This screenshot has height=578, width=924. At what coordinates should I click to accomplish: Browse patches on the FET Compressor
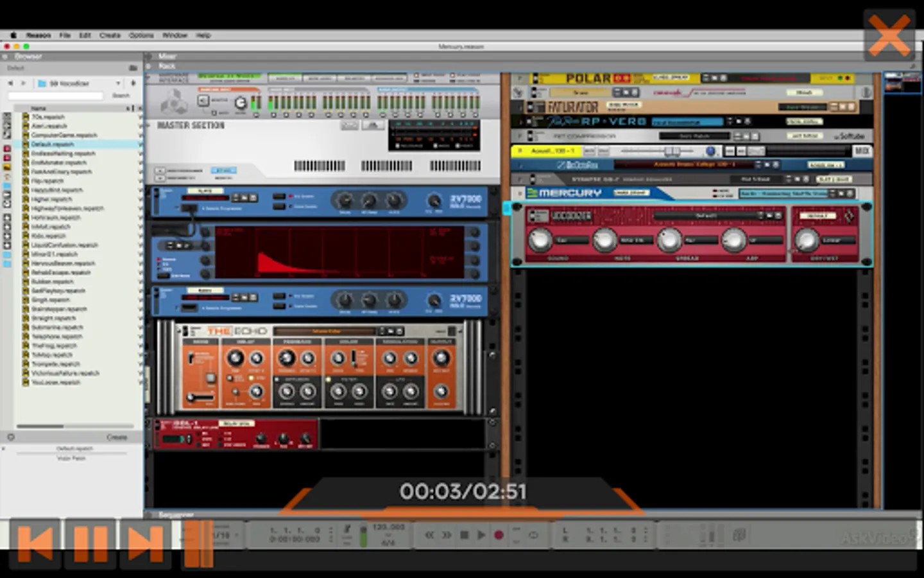746,136
